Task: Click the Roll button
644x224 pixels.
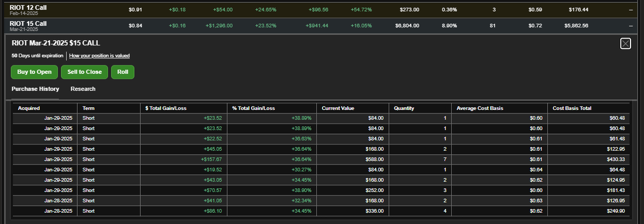Action: 122,72
